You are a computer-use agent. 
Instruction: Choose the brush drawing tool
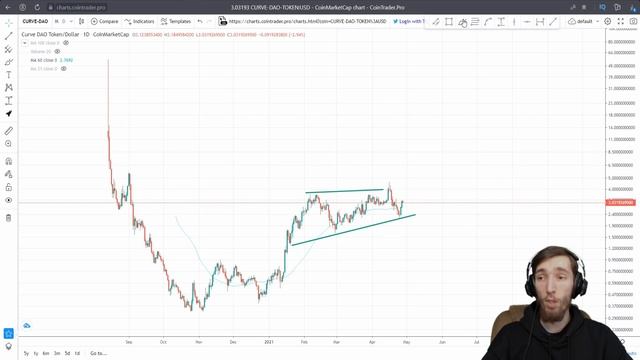9,62
